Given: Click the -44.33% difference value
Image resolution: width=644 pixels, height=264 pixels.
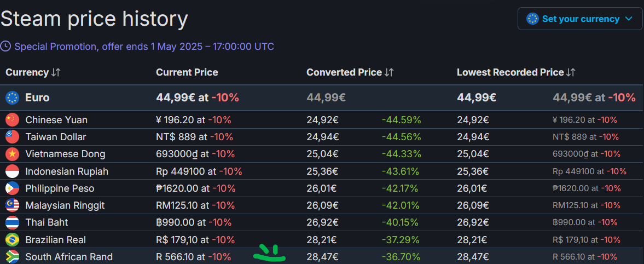Looking at the screenshot, I should pyautogui.click(x=401, y=154).
